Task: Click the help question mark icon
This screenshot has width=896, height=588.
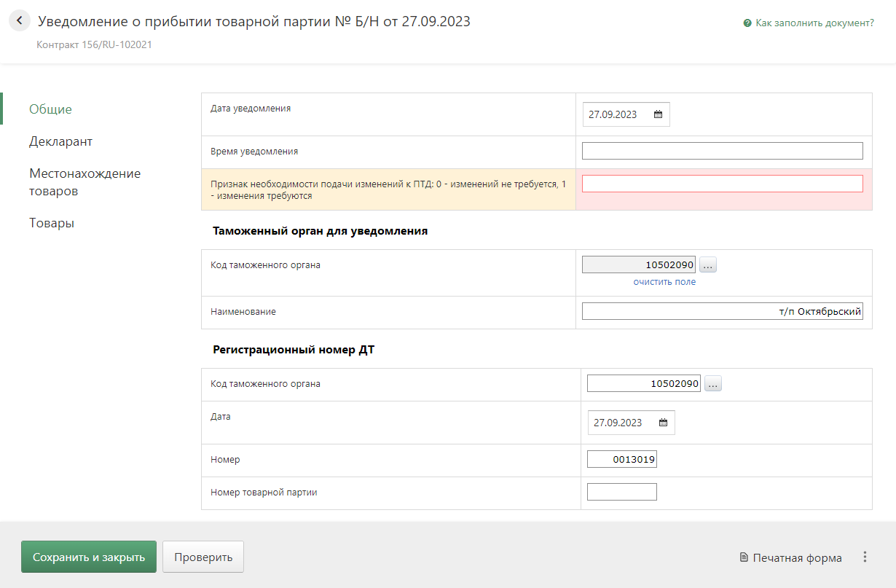Action: 747,23
